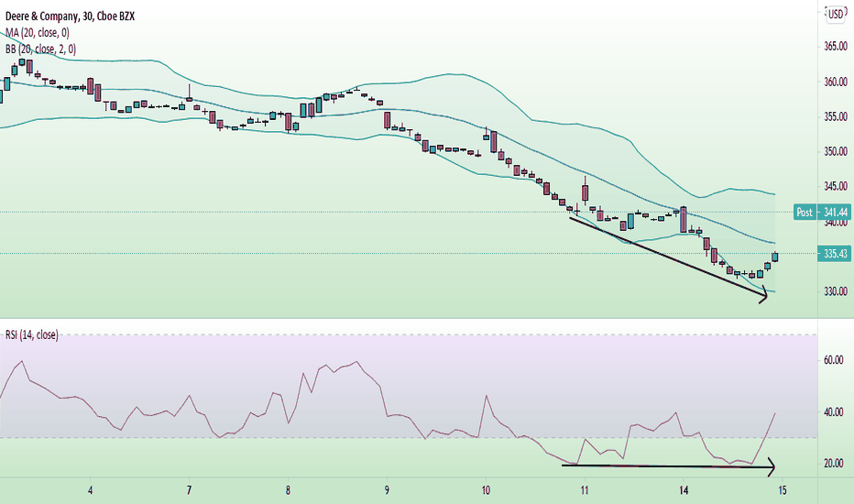Image resolution: width=854 pixels, height=504 pixels.
Task: Click the Deere & Company chart title
Action: click(71, 16)
